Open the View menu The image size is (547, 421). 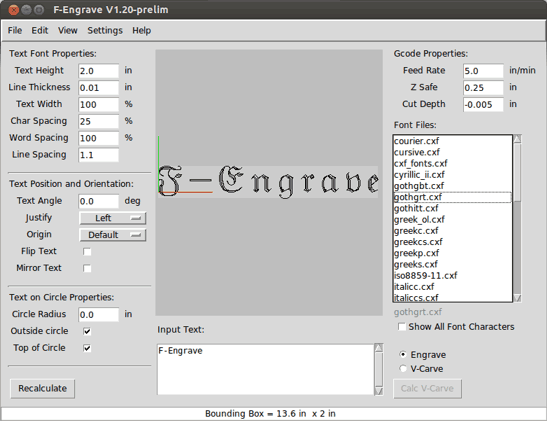pos(68,31)
